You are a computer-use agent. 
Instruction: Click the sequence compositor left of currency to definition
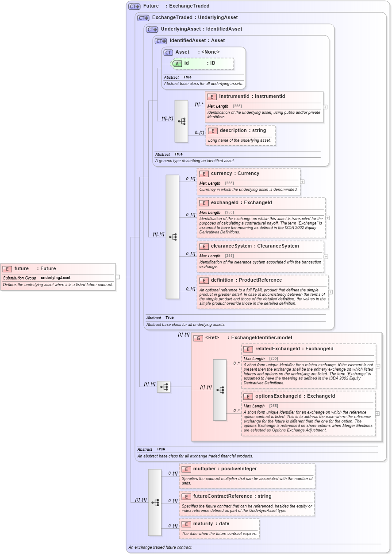(x=173, y=237)
